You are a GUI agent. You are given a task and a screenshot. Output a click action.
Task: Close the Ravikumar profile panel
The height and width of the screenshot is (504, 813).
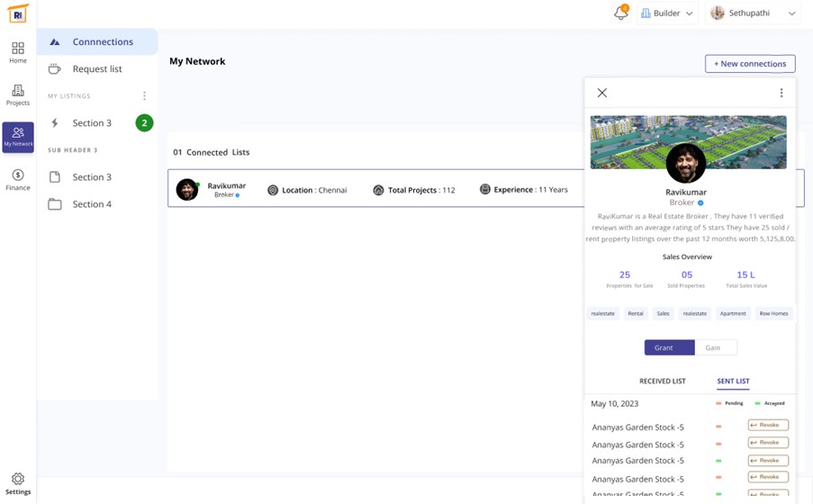click(x=602, y=93)
